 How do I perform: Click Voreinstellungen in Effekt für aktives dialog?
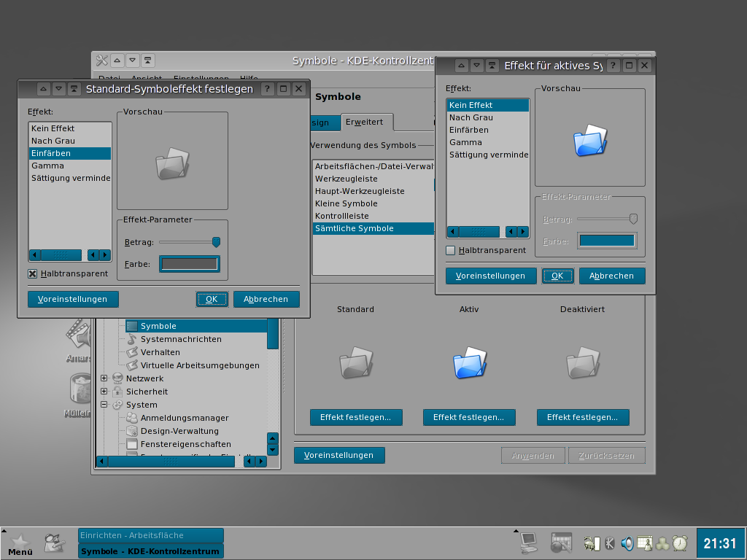(x=491, y=276)
